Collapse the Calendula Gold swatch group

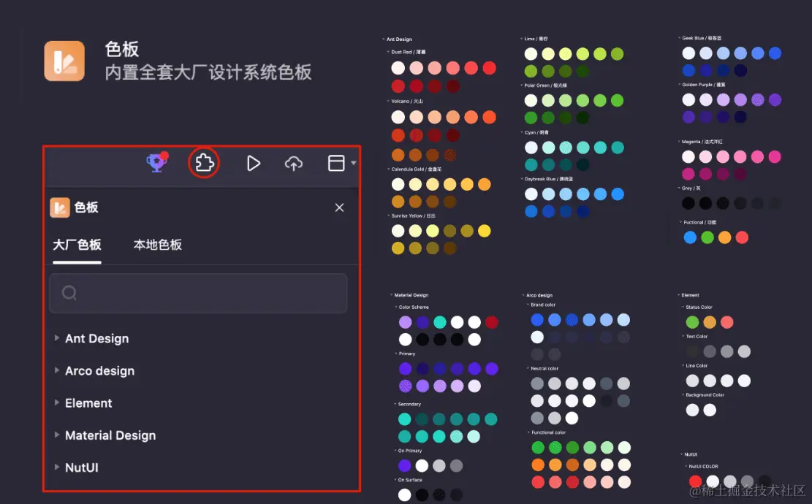pyautogui.click(x=388, y=169)
